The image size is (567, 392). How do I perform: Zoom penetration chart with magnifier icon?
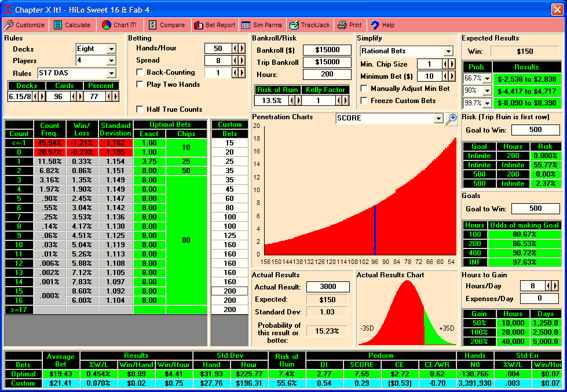click(451, 119)
